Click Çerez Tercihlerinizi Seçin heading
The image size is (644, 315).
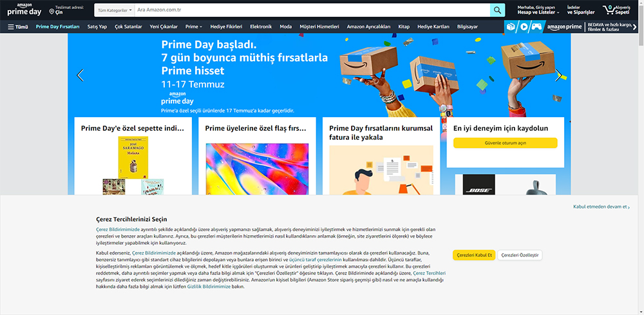tap(131, 219)
